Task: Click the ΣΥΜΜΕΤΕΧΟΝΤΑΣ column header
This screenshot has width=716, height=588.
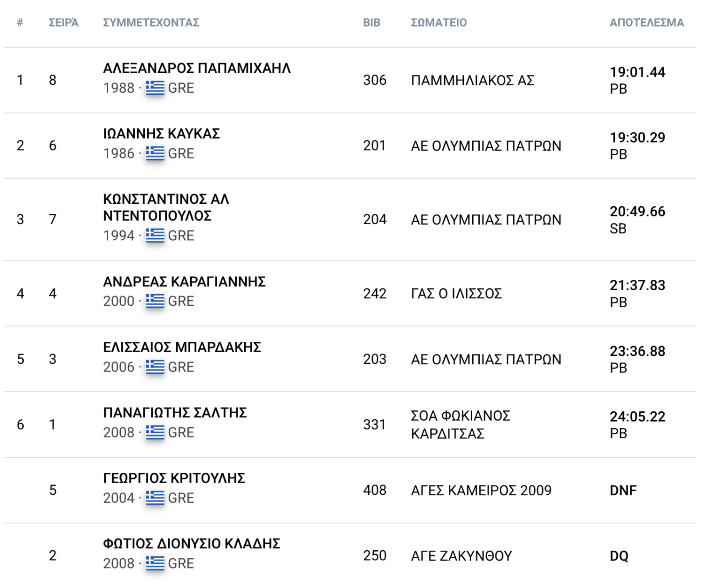Action: (151, 22)
